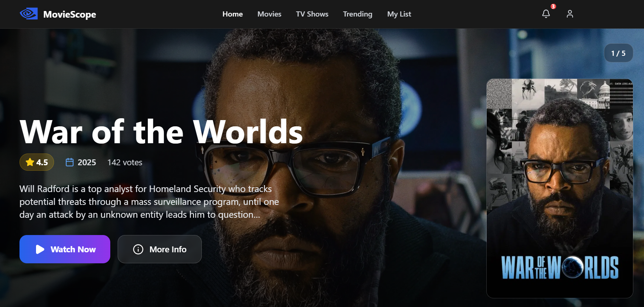Click the MovieScope brand name
The width and height of the screenshot is (644, 307).
click(69, 14)
